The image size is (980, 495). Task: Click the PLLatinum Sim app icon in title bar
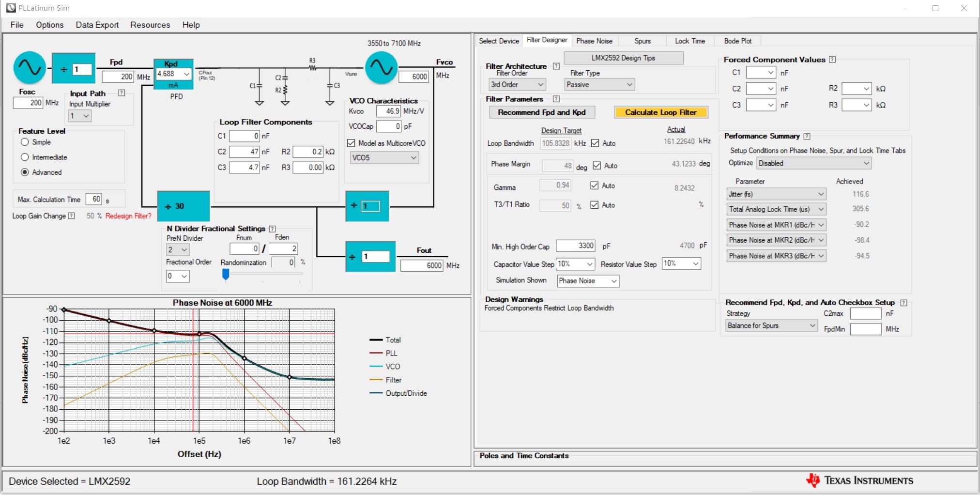(x=11, y=8)
